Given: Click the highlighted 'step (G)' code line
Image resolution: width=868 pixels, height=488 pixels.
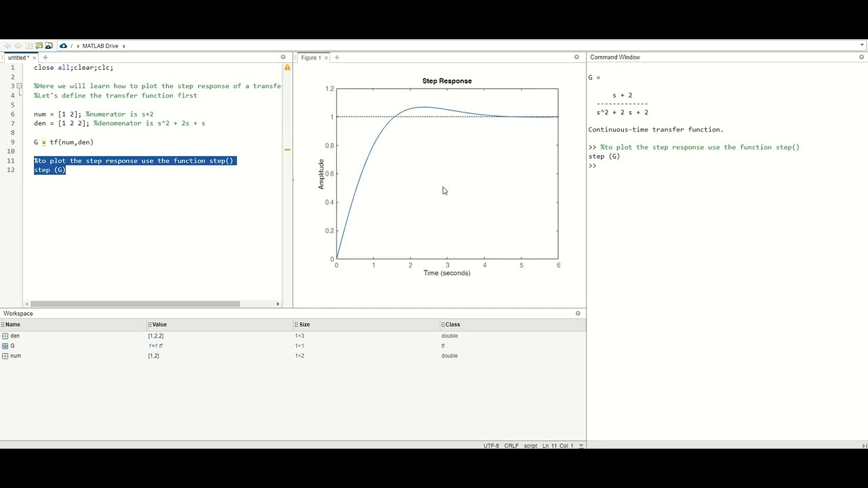Looking at the screenshot, I should coord(50,170).
